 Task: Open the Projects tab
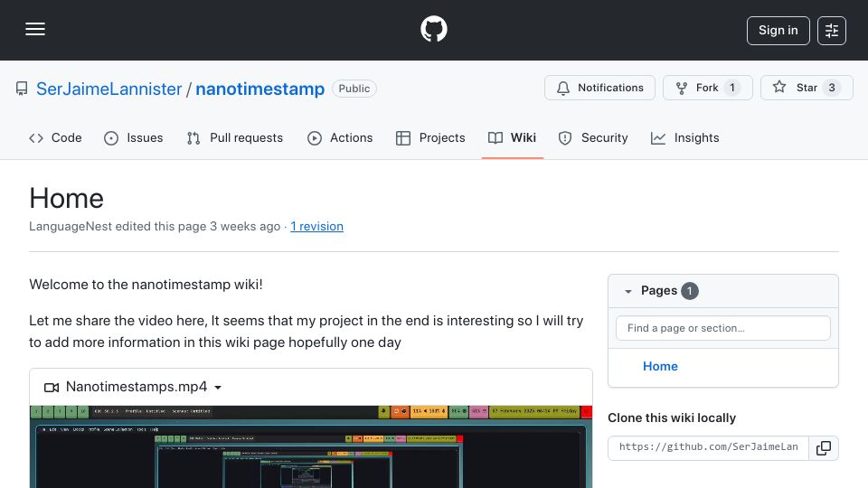[x=430, y=137]
